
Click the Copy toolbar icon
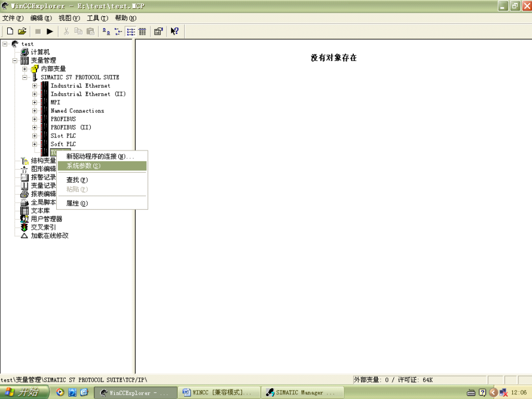pyautogui.click(x=78, y=32)
